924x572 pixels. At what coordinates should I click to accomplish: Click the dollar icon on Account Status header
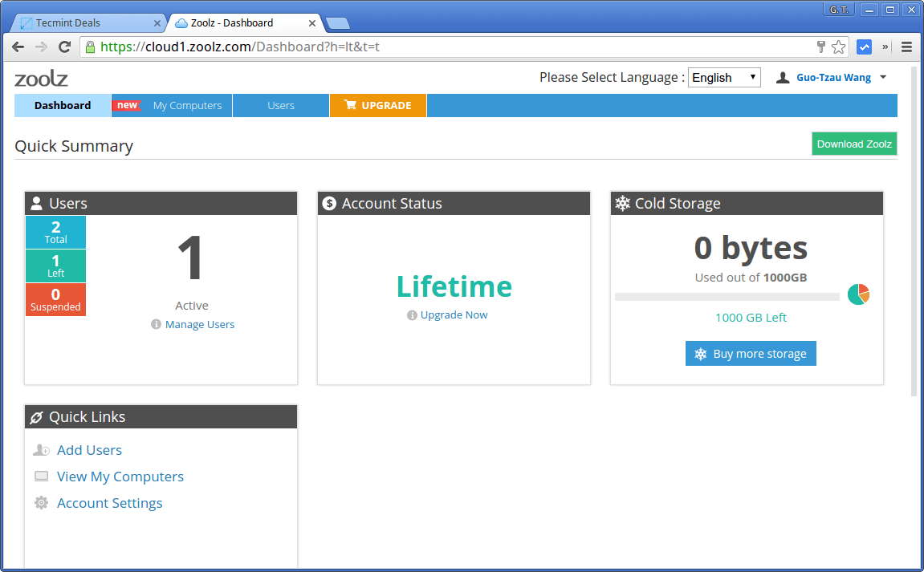pyautogui.click(x=329, y=203)
